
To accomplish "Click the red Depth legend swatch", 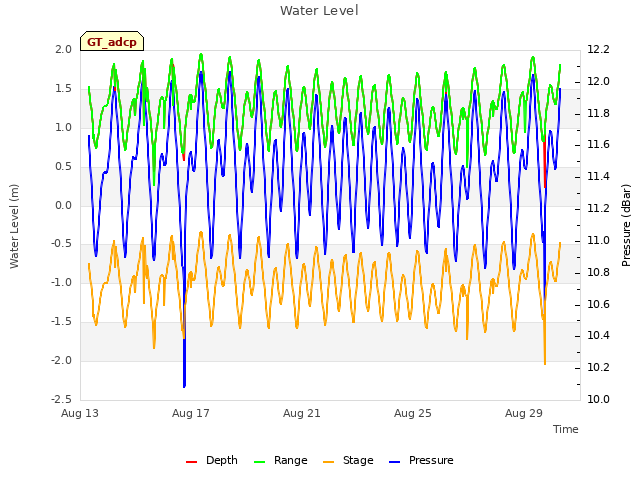I will pyautogui.click(x=191, y=462).
